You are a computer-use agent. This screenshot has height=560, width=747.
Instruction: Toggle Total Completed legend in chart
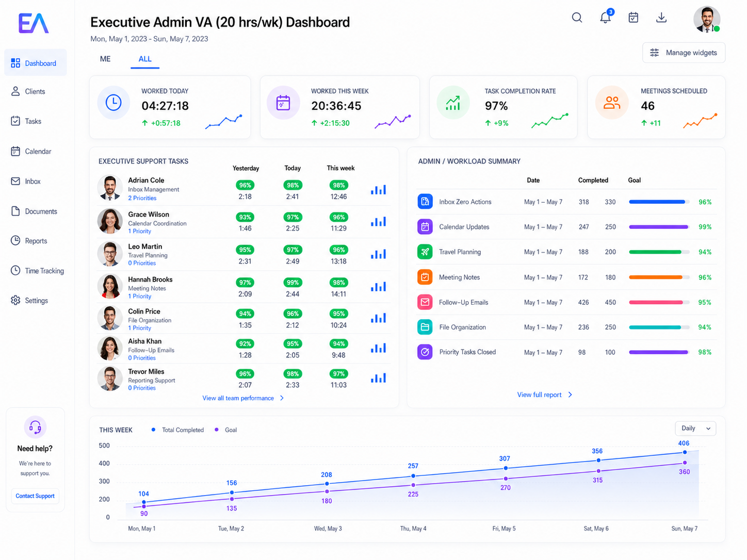177,430
